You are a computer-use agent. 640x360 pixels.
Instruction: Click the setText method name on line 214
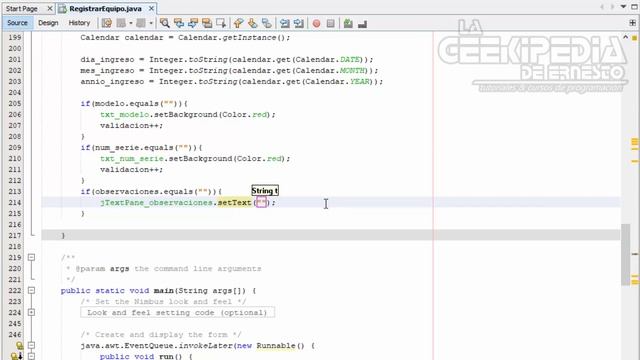pos(234,202)
